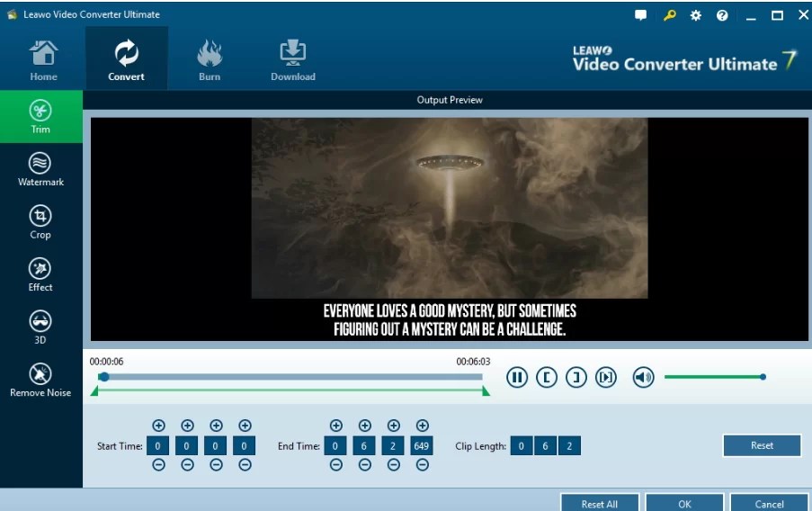This screenshot has height=511, width=812.
Task: Increase Start Time hours with plus
Action: coord(158,426)
